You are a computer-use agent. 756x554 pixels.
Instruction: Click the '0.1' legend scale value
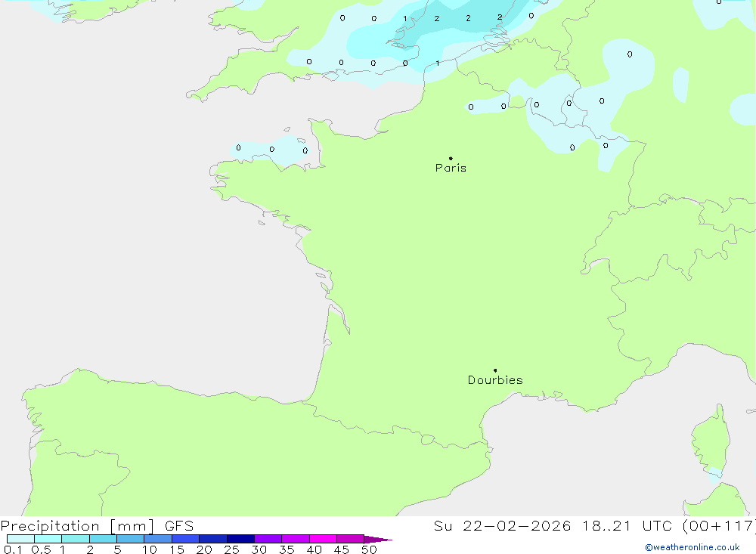pyautogui.click(x=13, y=549)
